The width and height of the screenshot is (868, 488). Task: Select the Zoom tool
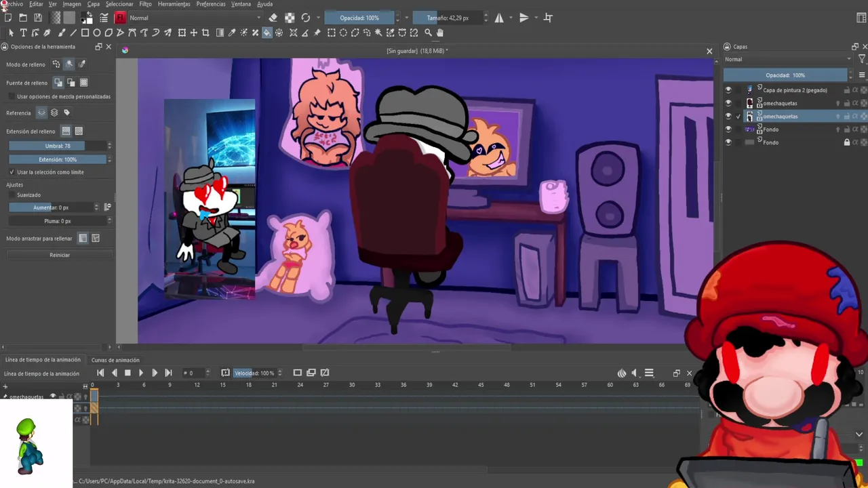[x=428, y=33]
